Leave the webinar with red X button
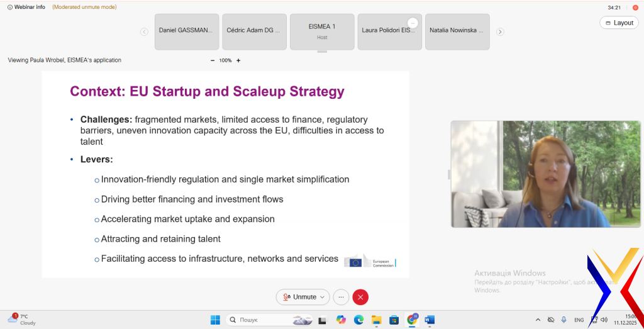Screen dimensions: 644x329 [360, 297]
